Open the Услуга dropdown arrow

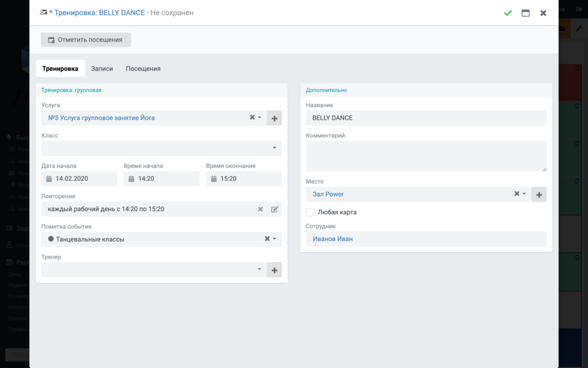(x=260, y=117)
